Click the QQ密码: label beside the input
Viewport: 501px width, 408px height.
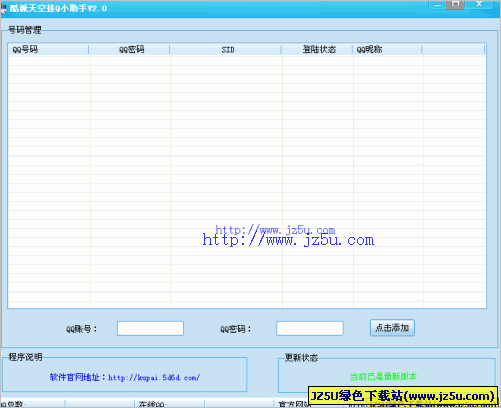235,329
